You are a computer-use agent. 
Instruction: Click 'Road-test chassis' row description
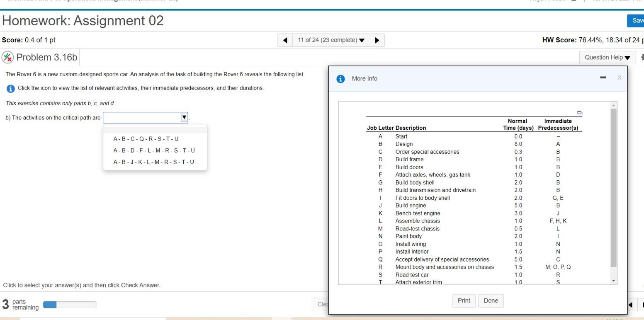[x=417, y=229]
